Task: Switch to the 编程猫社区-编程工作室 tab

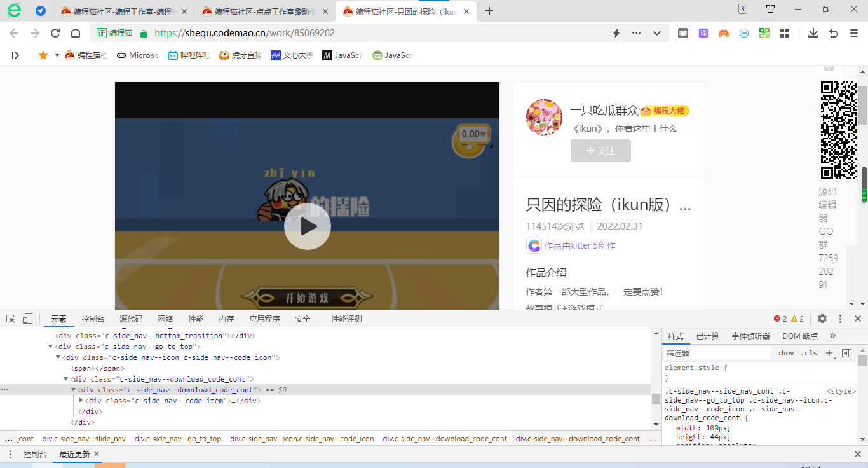Action: pos(123,11)
